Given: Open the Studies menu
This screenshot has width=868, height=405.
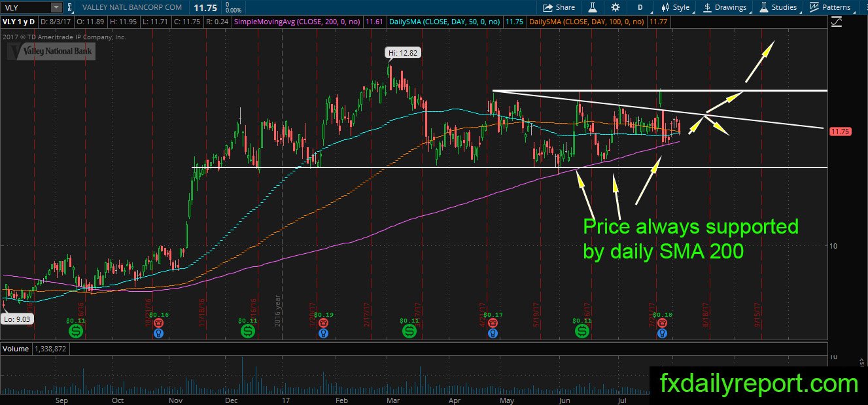Looking at the screenshot, I should point(778,7).
